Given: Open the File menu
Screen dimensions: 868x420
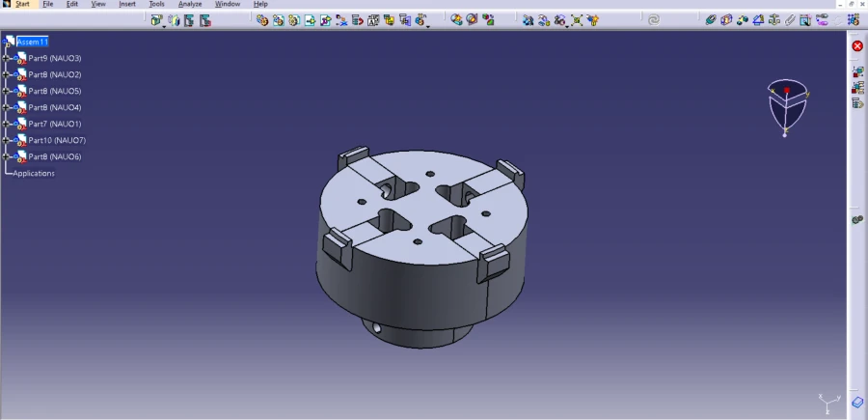Looking at the screenshot, I should 48,4.
